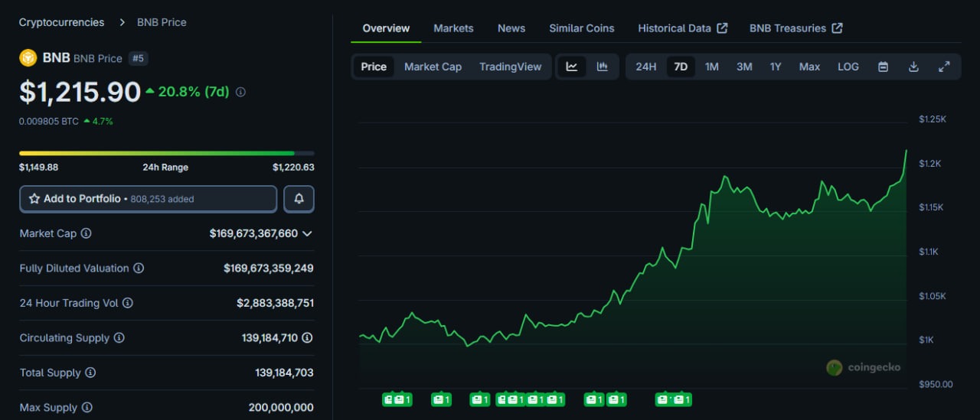Open the calendar date range picker
980x420 pixels.
coord(883,67)
